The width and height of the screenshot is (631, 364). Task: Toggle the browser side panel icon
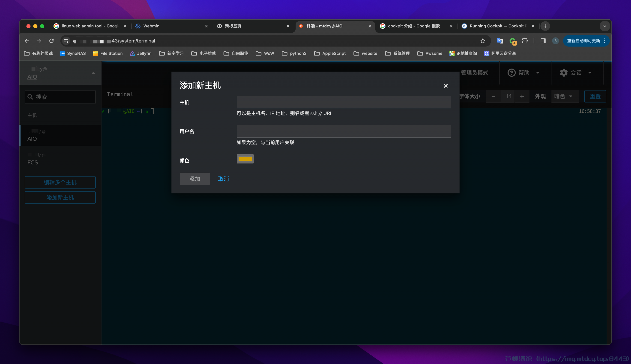[x=543, y=41]
